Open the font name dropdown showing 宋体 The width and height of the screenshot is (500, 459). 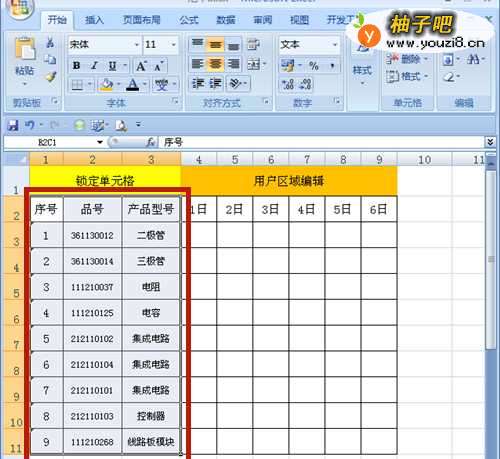(x=104, y=44)
